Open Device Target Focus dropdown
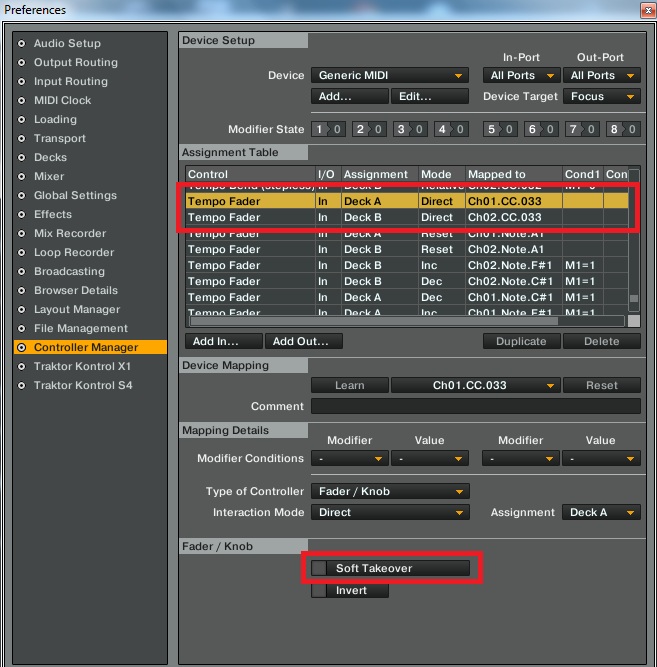657x667 pixels. [601, 96]
